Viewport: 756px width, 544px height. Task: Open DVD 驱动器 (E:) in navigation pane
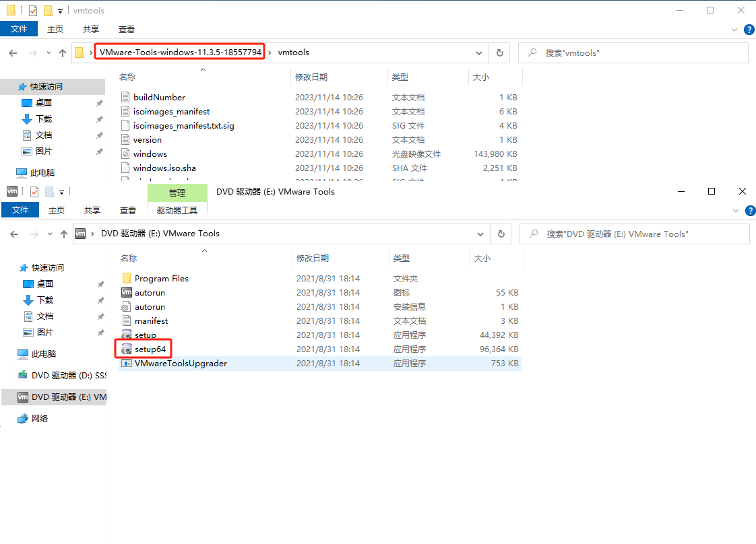pos(62,397)
